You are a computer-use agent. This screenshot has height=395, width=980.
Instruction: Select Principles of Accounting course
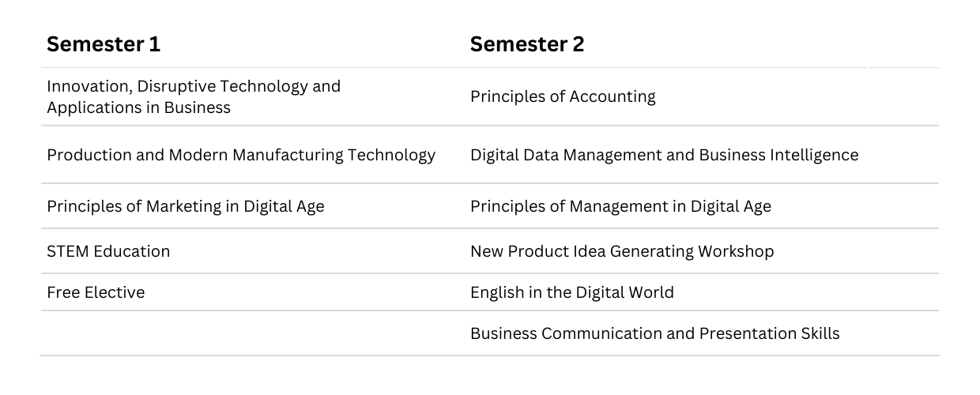tap(563, 96)
